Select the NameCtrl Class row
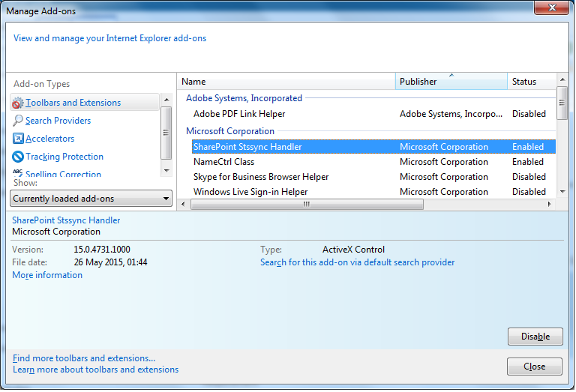This screenshot has width=576, height=392. (x=373, y=162)
